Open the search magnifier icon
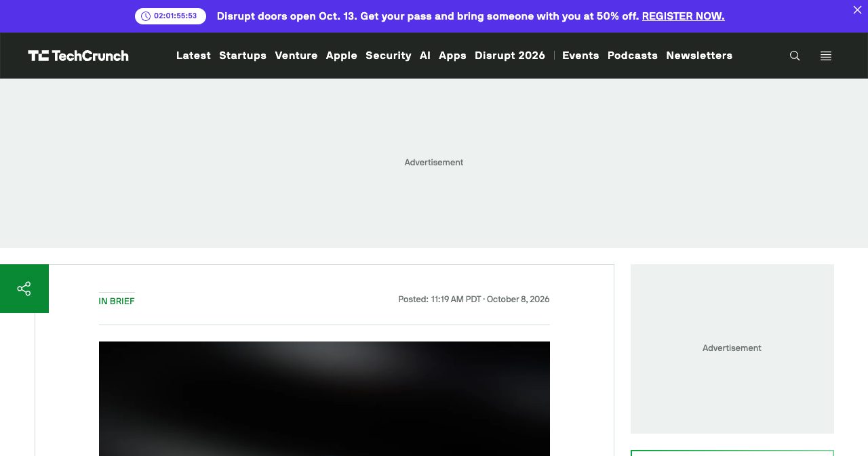 tap(795, 56)
